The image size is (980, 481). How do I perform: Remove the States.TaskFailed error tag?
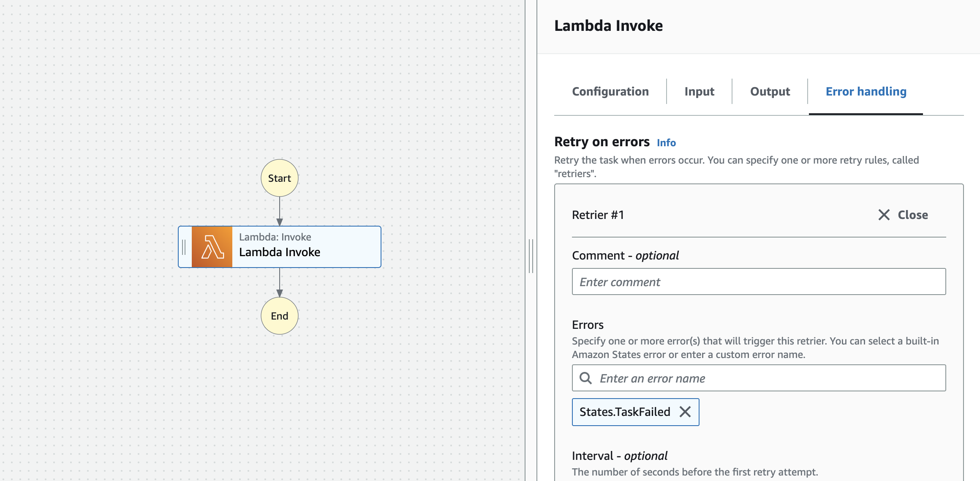685,412
